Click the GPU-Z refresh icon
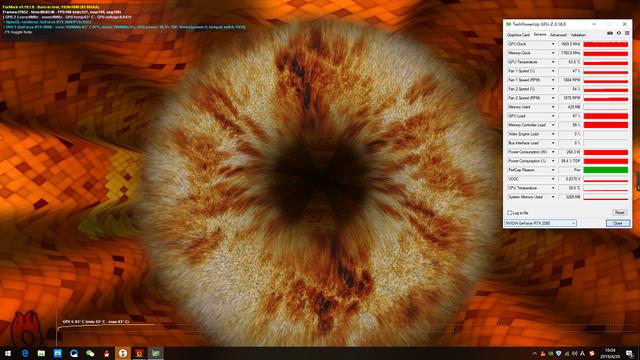640x360 pixels. coord(619,33)
